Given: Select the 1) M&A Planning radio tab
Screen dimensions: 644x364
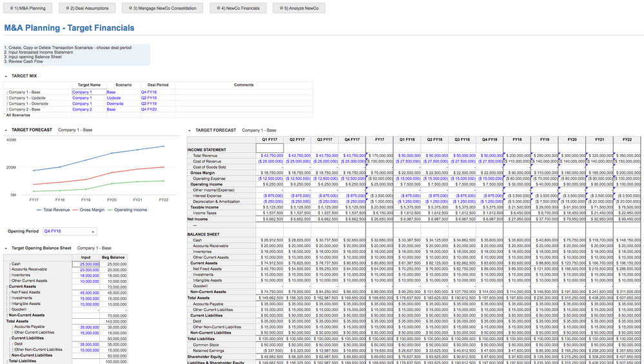Looking at the screenshot, I should (28, 8).
